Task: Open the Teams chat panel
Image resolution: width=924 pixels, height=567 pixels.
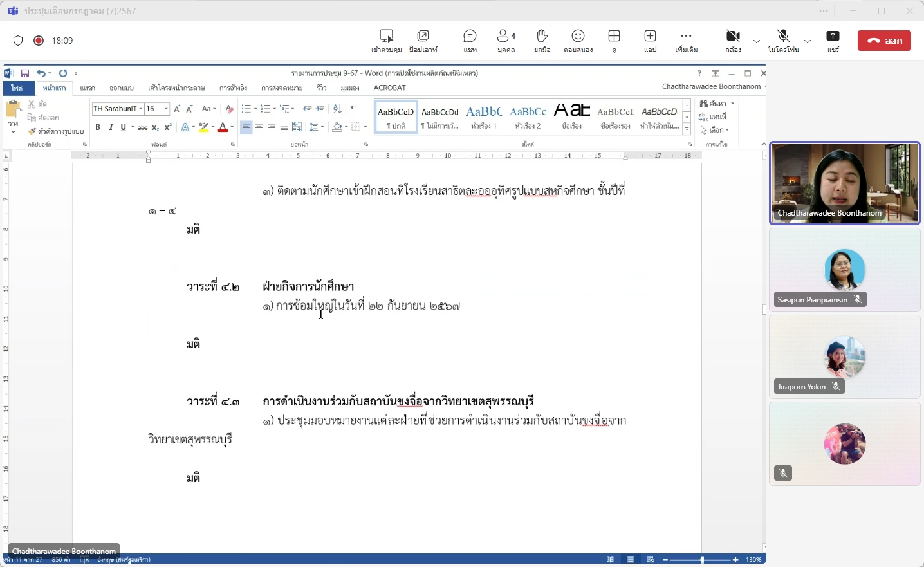Action: click(x=470, y=41)
